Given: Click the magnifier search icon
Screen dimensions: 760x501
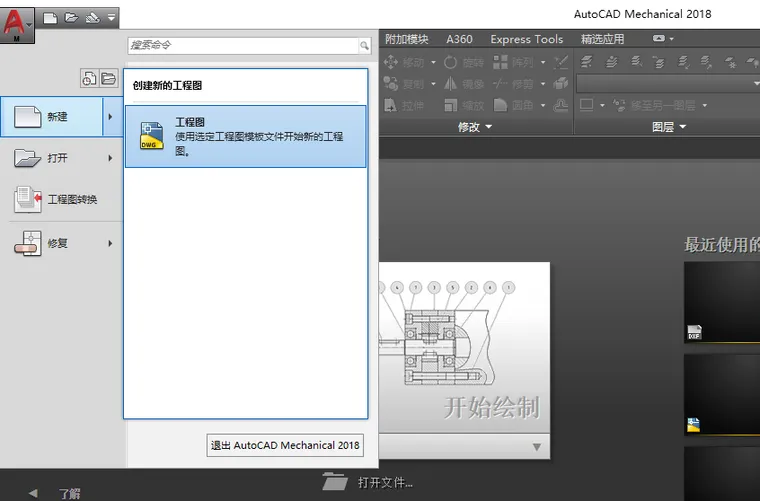Looking at the screenshot, I should point(364,46).
